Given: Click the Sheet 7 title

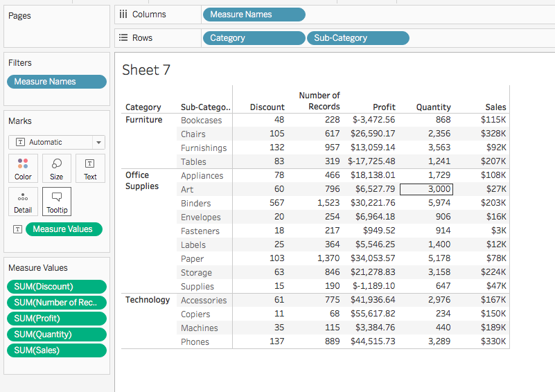Looking at the screenshot, I should pyautogui.click(x=146, y=69).
